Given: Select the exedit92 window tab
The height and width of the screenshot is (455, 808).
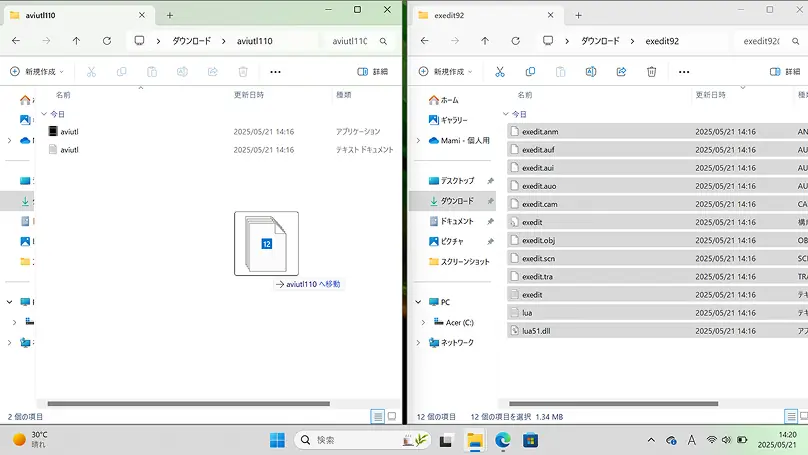Looking at the screenshot, I should point(486,15).
